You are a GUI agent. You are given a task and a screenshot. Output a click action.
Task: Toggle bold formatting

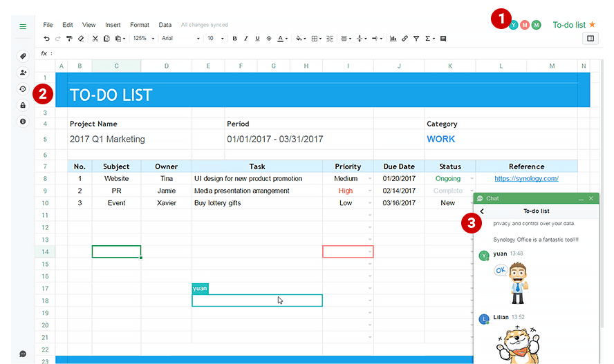coord(234,38)
